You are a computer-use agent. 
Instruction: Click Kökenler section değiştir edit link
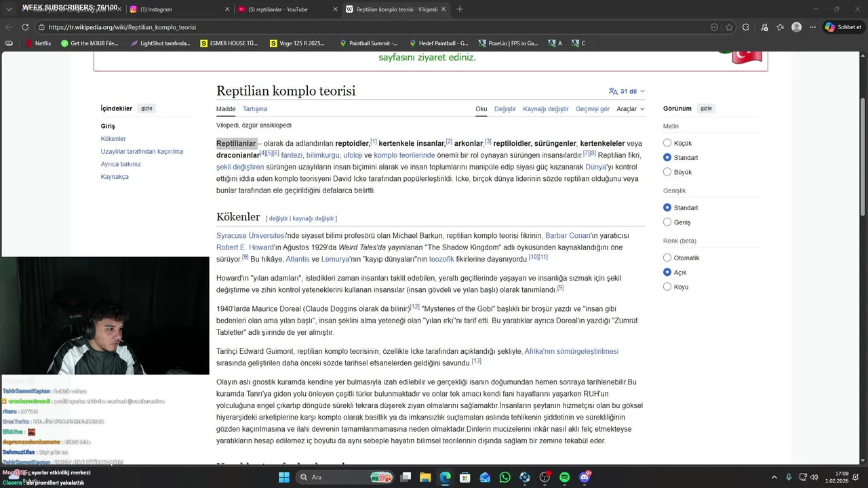278,218
